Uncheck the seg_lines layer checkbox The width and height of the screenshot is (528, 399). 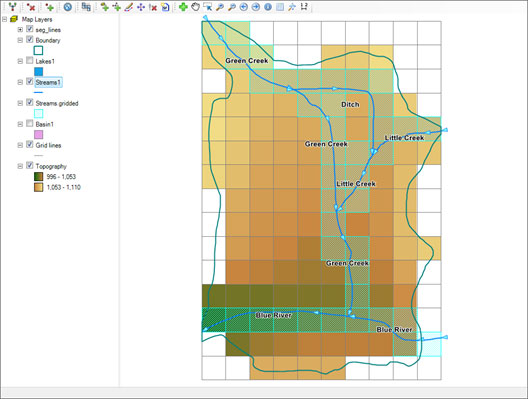click(x=30, y=29)
